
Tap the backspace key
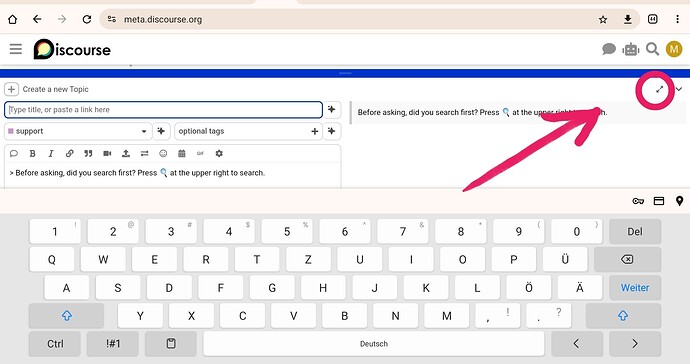(x=628, y=259)
